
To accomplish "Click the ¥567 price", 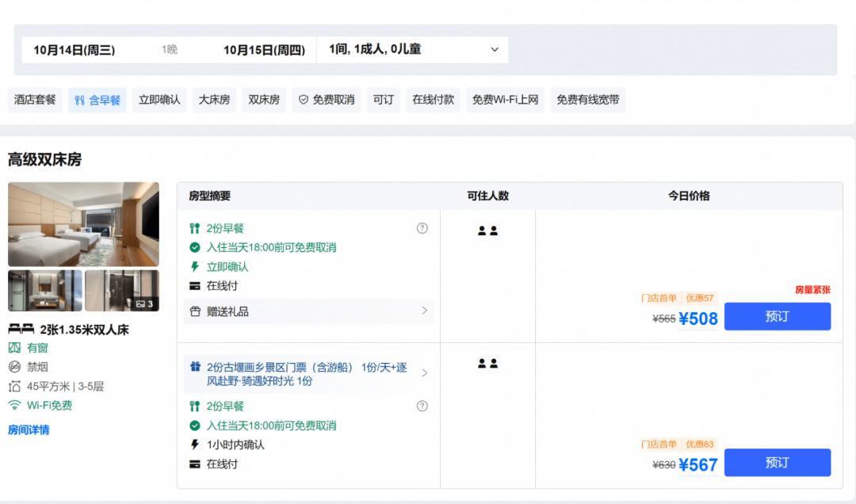I will (698, 464).
